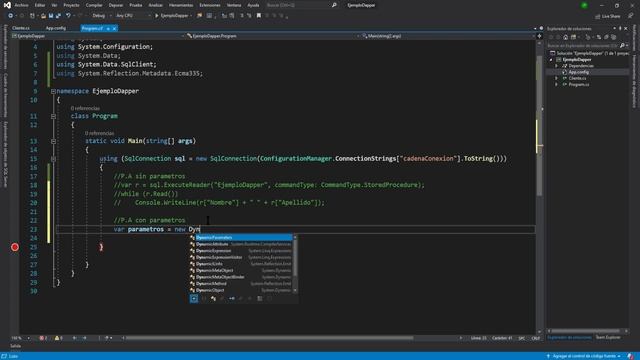Click the Navigate Backward toolbar icon

click(10, 16)
